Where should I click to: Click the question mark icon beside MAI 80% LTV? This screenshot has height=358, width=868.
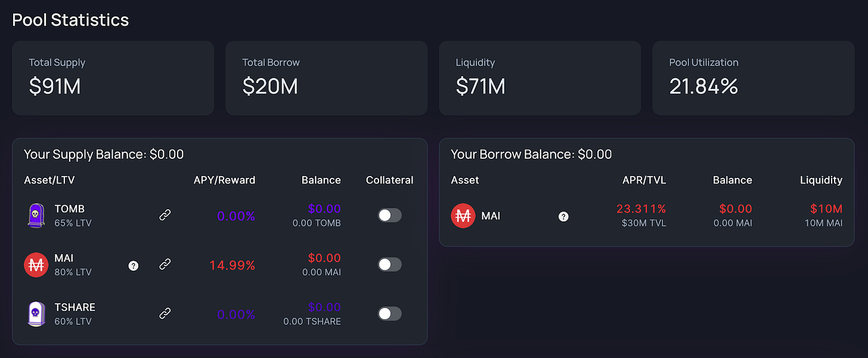pyautogui.click(x=133, y=266)
